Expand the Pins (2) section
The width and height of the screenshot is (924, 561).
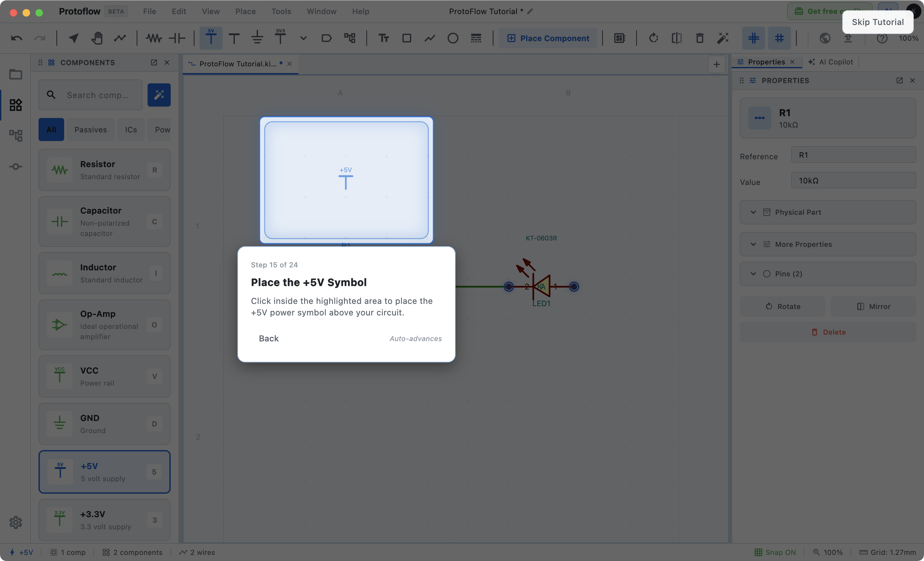[x=828, y=273]
